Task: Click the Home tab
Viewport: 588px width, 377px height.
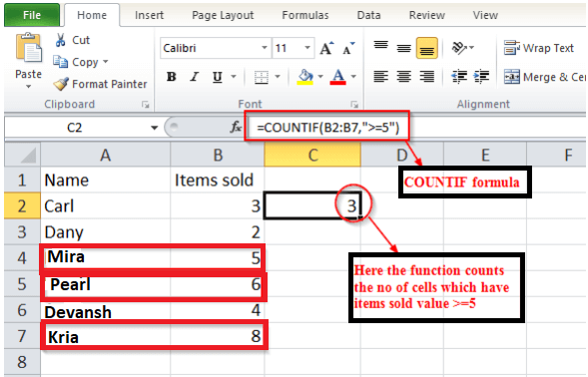Action: (x=92, y=15)
